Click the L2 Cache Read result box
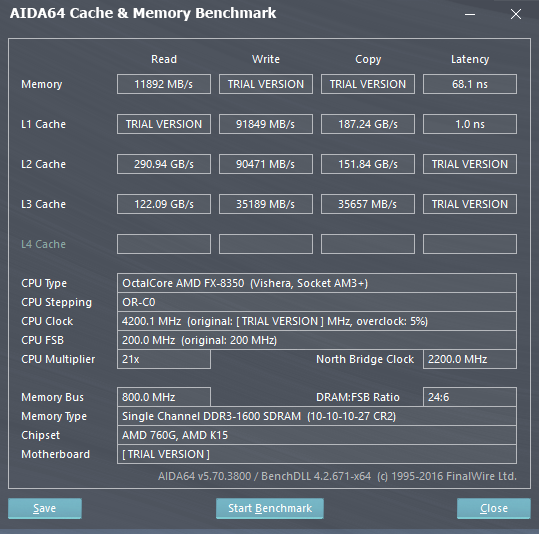Image resolution: width=539 pixels, height=534 pixels. pyautogui.click(x=164, y=164)
